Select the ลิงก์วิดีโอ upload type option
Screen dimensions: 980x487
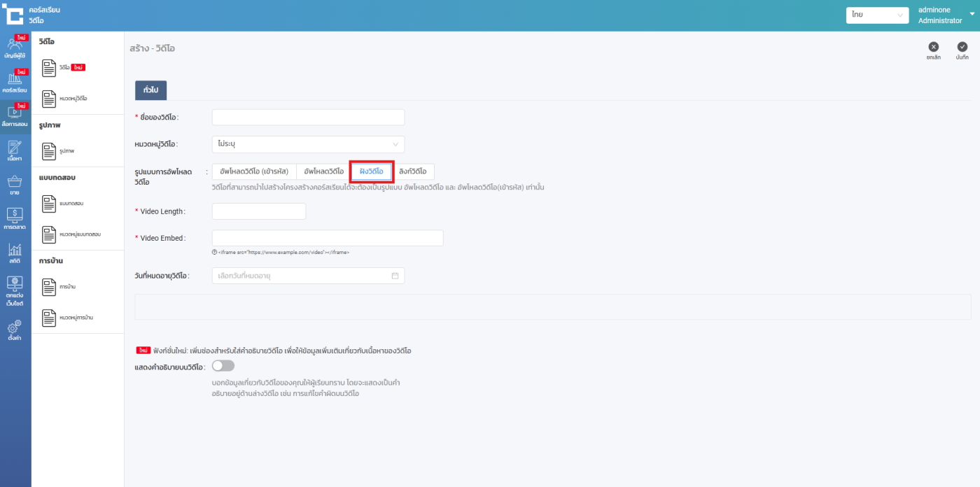(x=413, y=171)
